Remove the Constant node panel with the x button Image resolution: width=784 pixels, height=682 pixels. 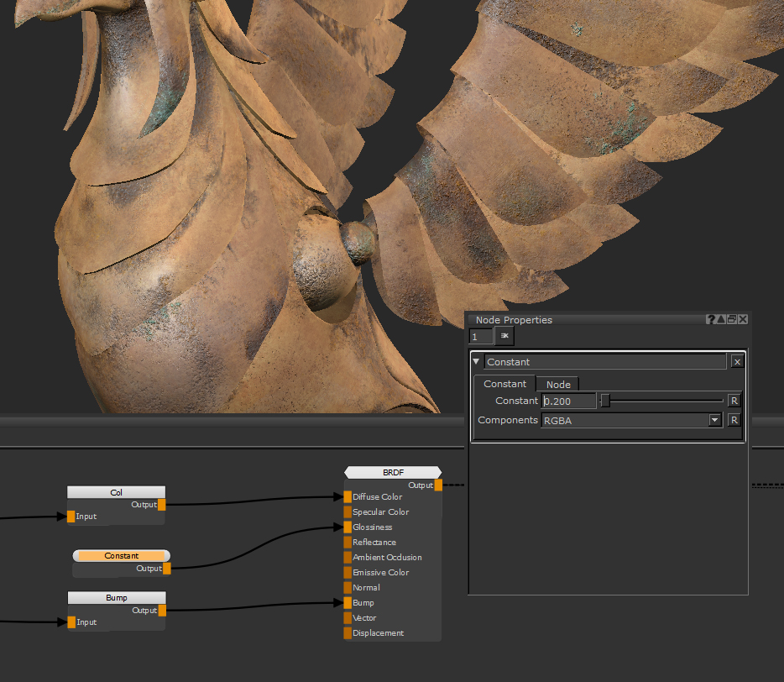click(x=736, y=362)
